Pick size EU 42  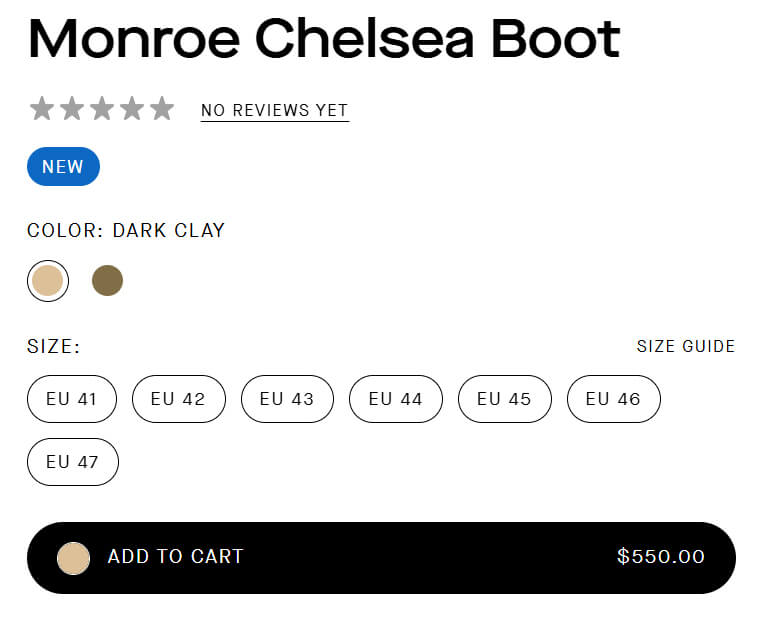[178, 399]
